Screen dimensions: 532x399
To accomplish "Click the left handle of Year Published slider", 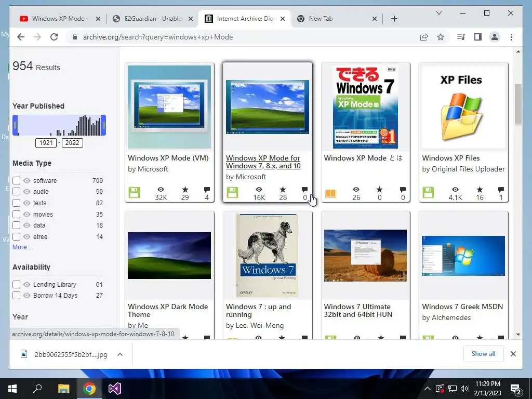I will coord(15,125).
